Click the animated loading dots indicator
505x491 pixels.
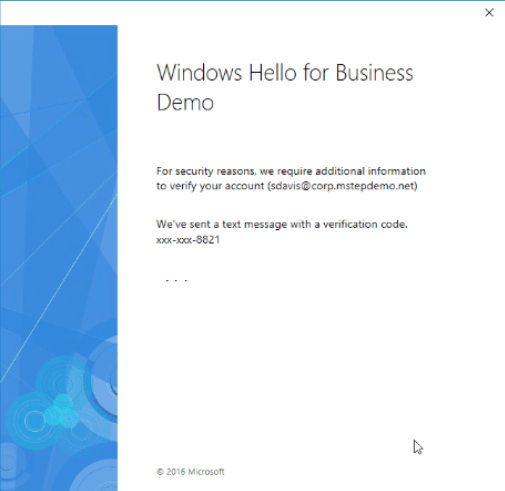176,281
